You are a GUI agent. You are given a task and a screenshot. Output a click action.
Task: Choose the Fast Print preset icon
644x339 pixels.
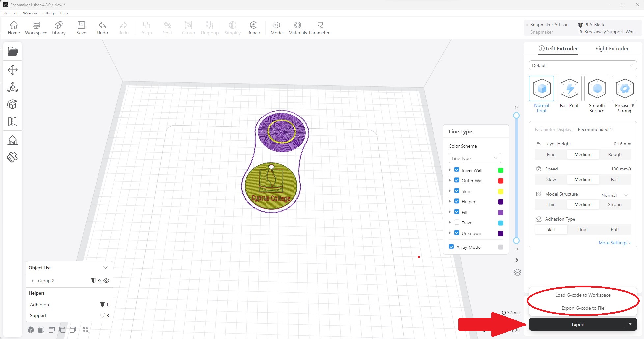click(569, 89)
